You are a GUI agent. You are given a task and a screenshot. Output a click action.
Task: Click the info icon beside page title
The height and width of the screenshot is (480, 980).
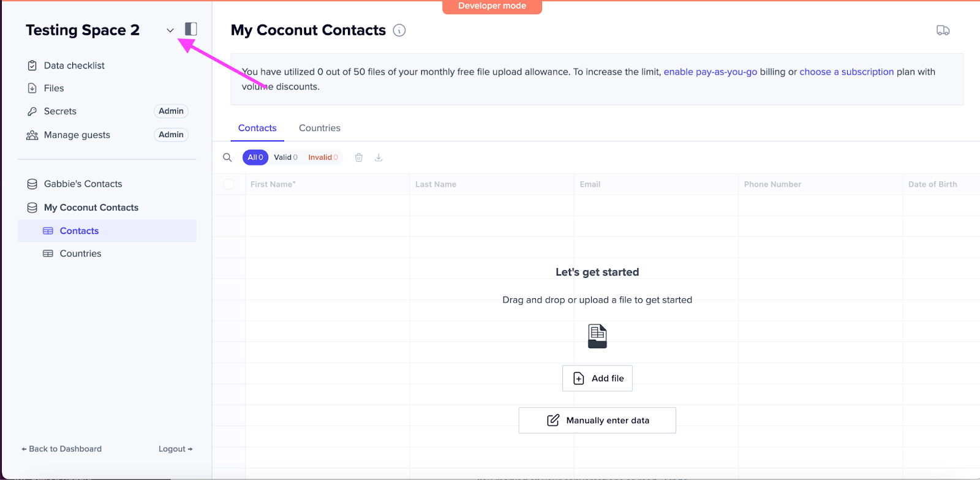(399, 30)
